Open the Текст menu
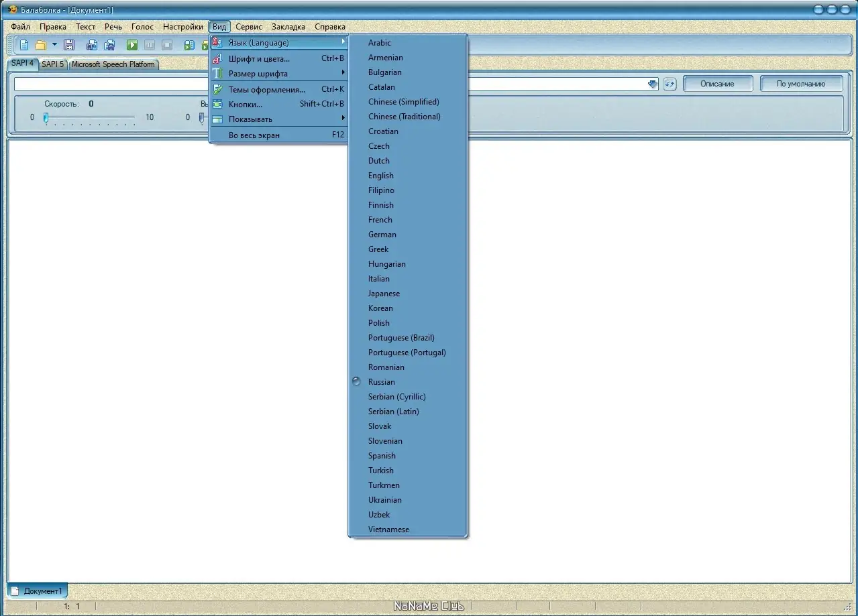 (x=85, y=27)
